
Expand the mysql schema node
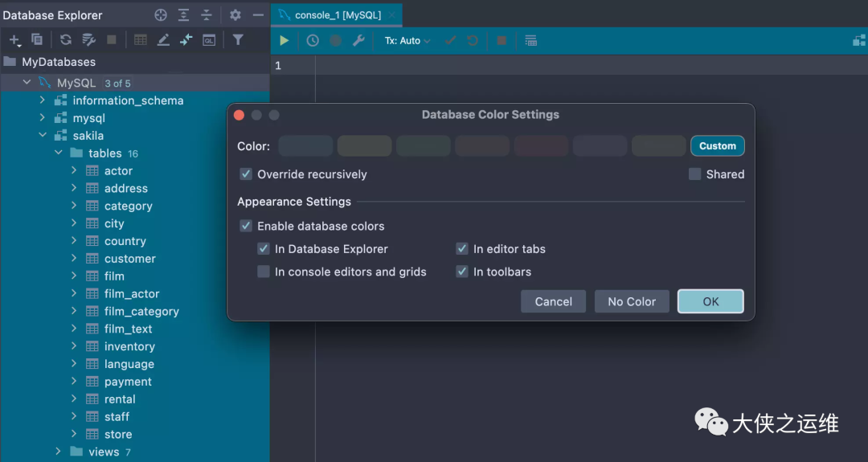42,118
